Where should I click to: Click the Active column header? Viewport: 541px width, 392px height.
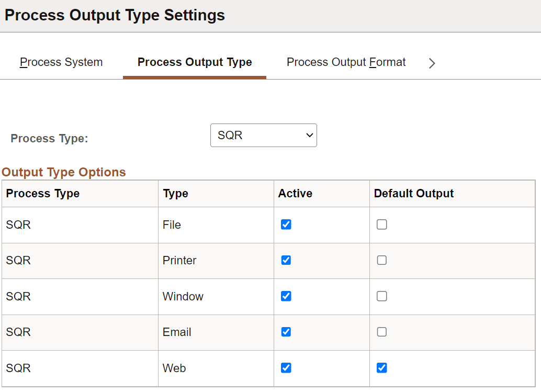pyautogui.click(x=295, y=193)
